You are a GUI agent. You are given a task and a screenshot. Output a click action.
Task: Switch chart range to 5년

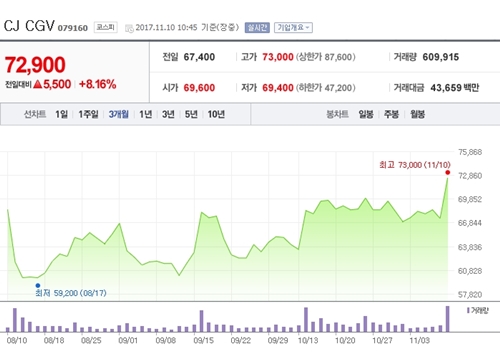click(x=191, y=114)
